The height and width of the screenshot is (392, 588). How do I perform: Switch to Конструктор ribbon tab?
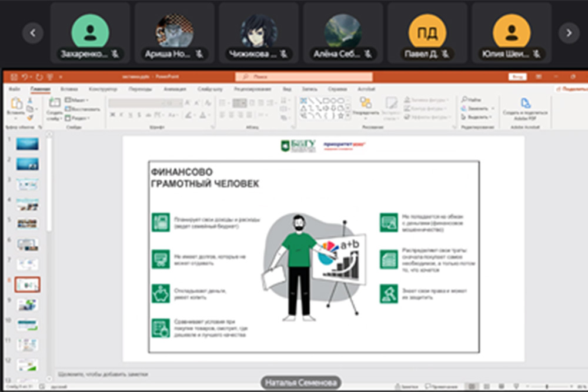coord(103,89)
